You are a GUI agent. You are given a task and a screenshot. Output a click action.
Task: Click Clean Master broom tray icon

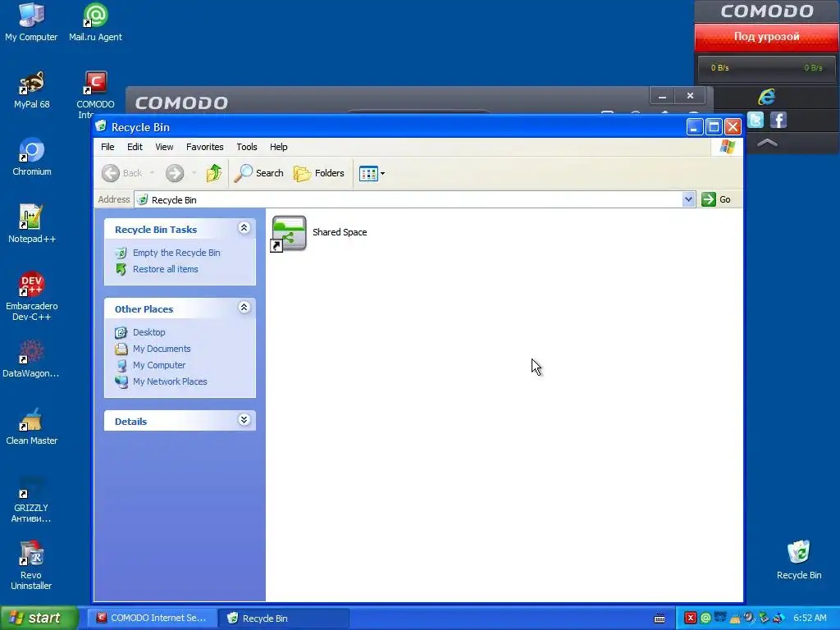click(x=734, y=619)
